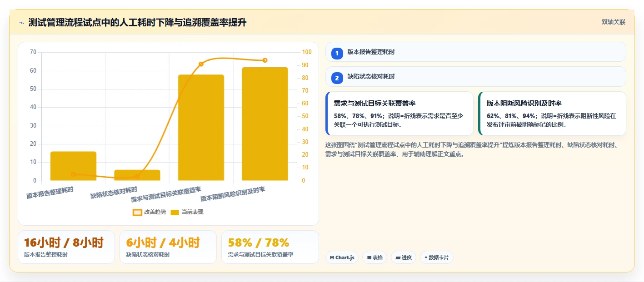Click the small bar for 缺陷状态核对耗时

tap(137, 175)
